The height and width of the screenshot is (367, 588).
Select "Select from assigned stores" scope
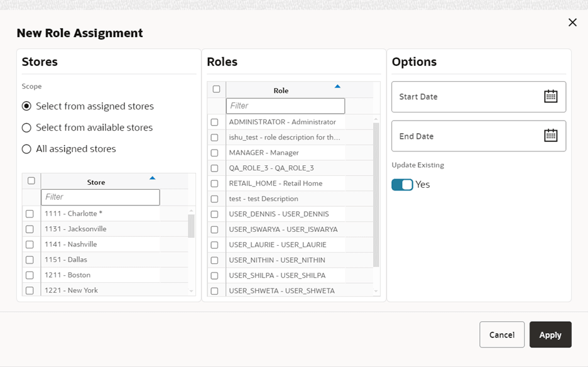(25, 106)
